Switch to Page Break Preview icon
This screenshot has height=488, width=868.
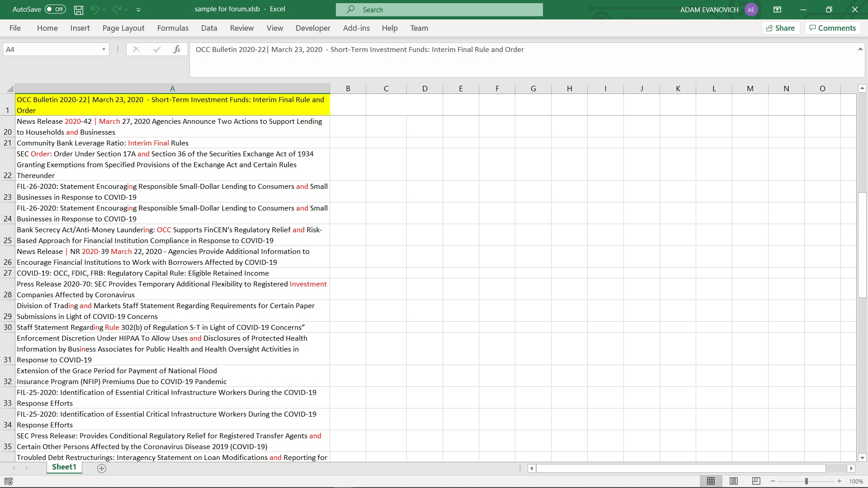tap(756, 481)
